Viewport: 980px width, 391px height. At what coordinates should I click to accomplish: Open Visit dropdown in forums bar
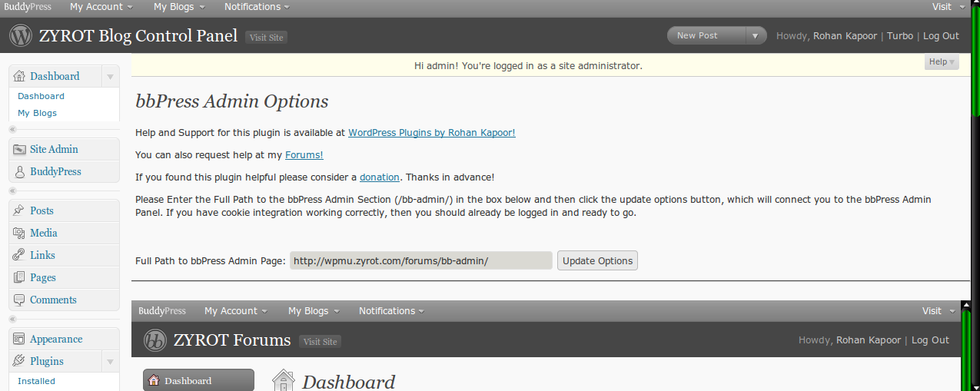click(938, 311)
